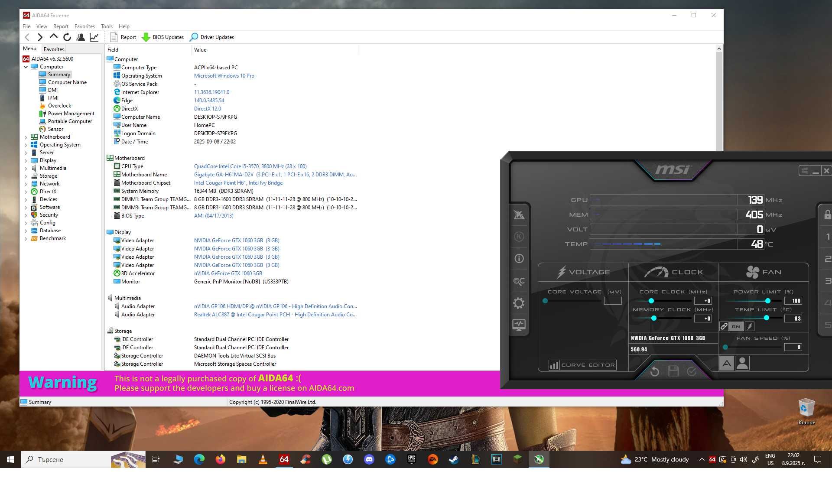This screenshot has width=832, height=504.
Task: Click the Windows startup icon in Afterburner
Action: (804, 171)
